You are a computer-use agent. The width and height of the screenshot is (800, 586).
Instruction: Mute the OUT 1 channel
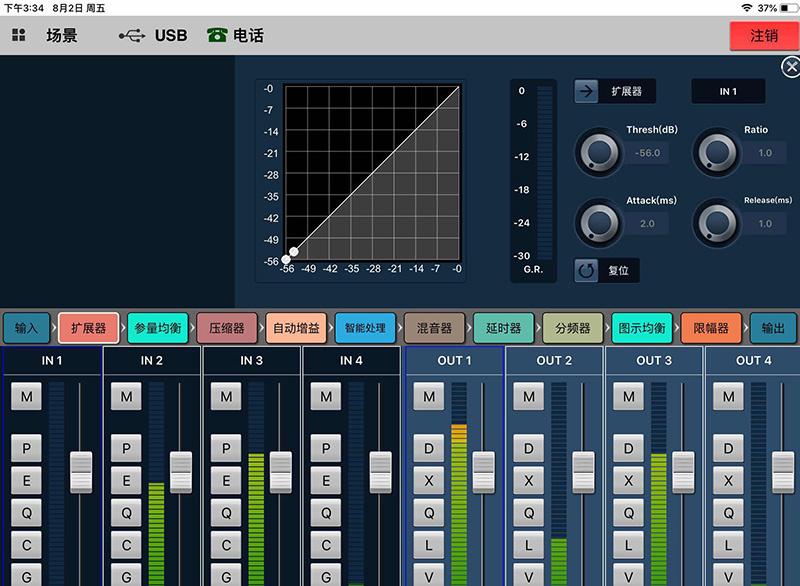point(428,397)
